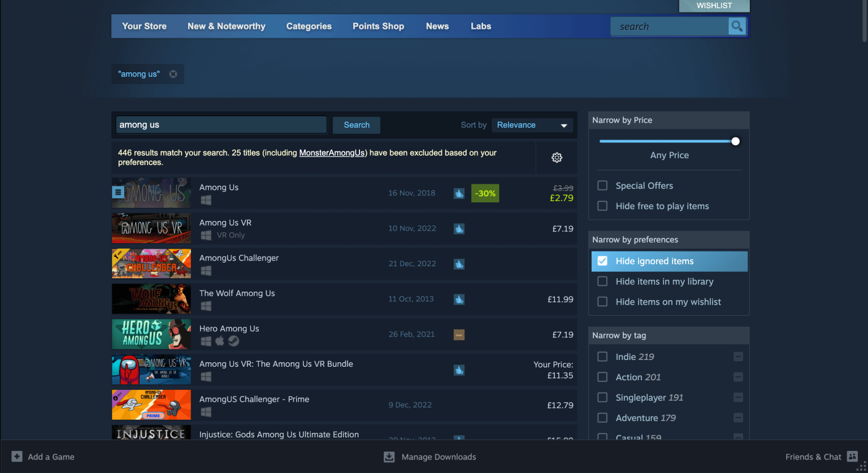Viewport: 868px width, 473px height.
Task: Toggle Hide free to play items
Action: point(602,206)
